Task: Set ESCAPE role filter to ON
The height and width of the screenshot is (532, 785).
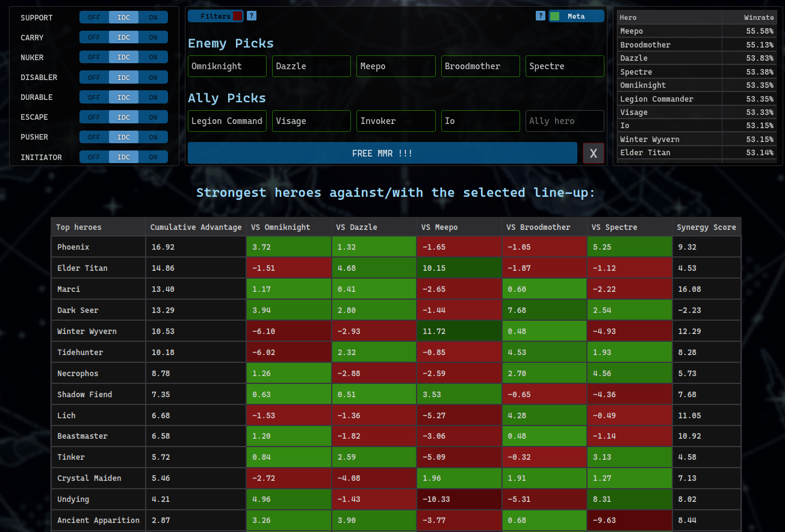Action: click(x=153, y=117)
